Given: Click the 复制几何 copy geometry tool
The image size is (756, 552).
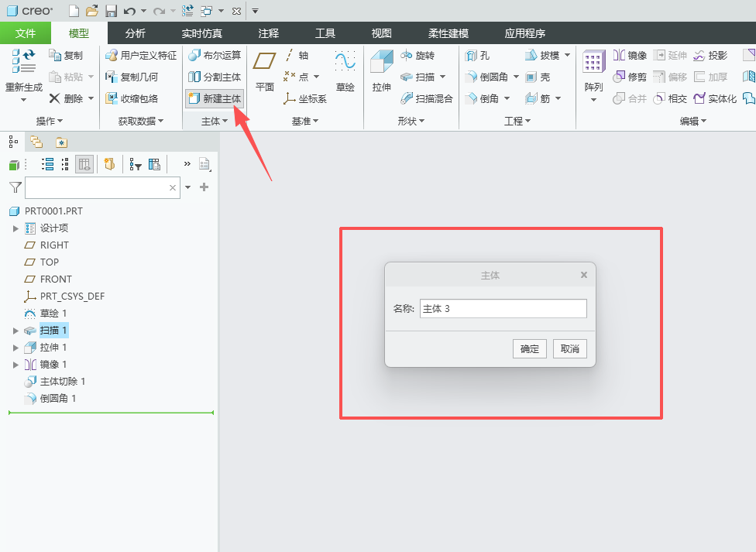Looking at the screenshot, I should coord(132,77).
